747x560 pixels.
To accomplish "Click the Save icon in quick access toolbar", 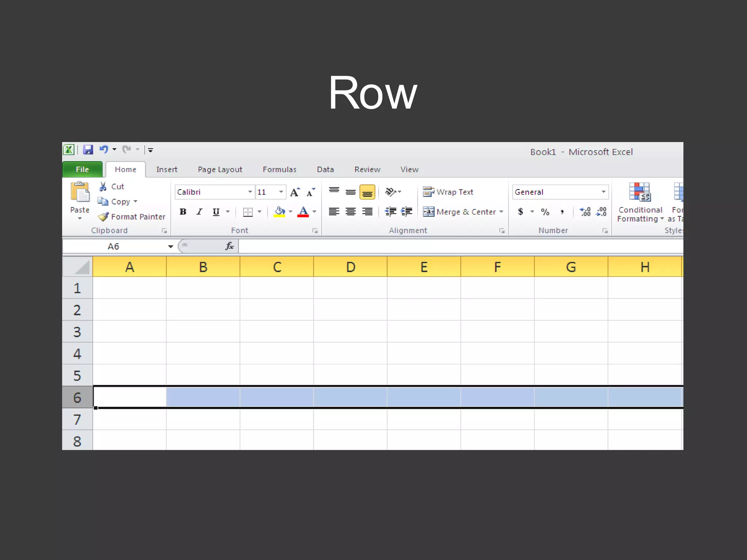I will pyautogui.click(x=88, y=150).
